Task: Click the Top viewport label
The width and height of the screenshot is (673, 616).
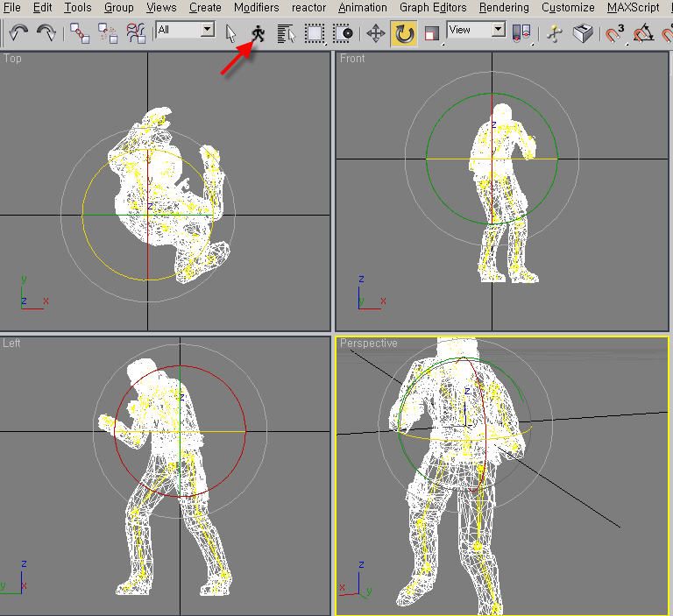Action: click(12, 58)
